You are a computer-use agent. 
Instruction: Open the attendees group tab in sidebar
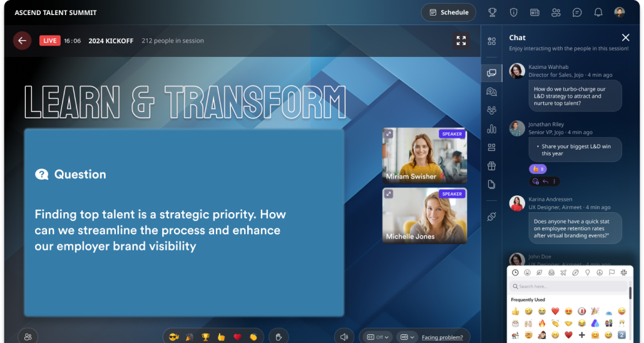492,110
